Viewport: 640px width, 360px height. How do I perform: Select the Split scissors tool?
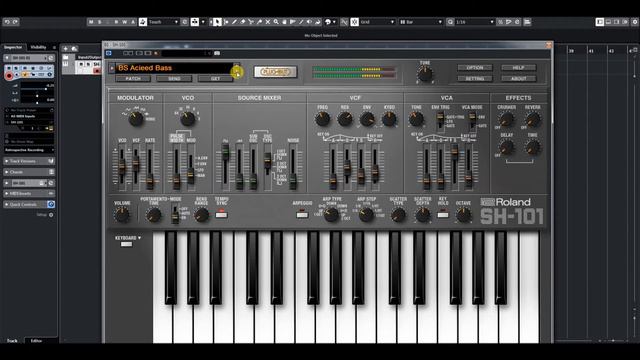(x=251, y=22)
